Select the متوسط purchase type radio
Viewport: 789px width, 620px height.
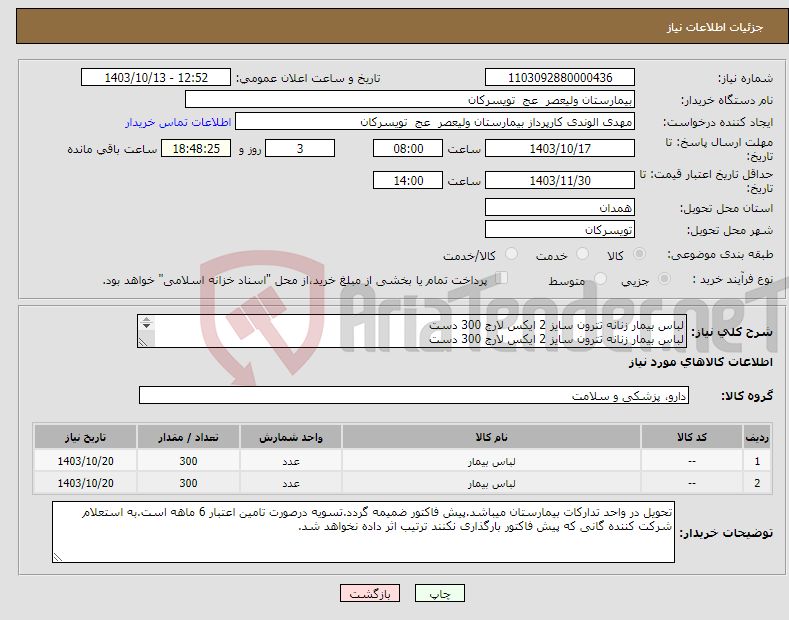(x=600, y=279)
